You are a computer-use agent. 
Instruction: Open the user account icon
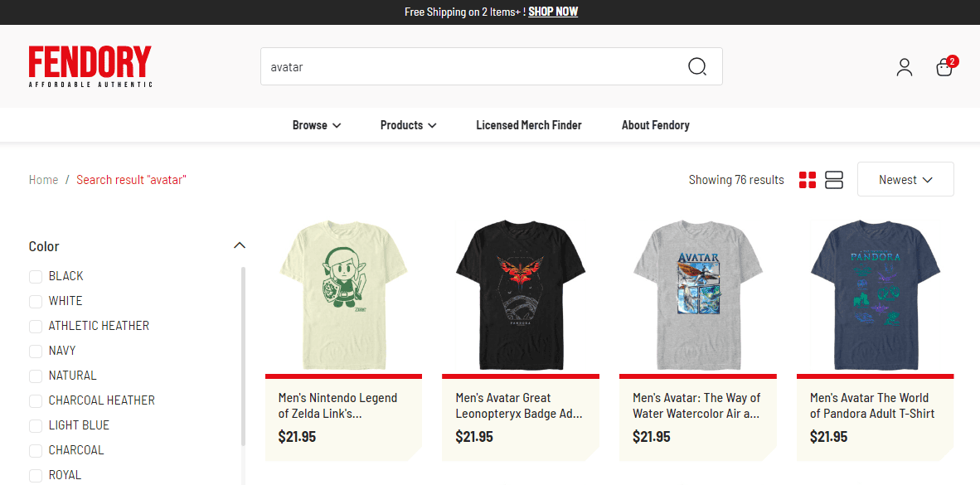(904, 67)
